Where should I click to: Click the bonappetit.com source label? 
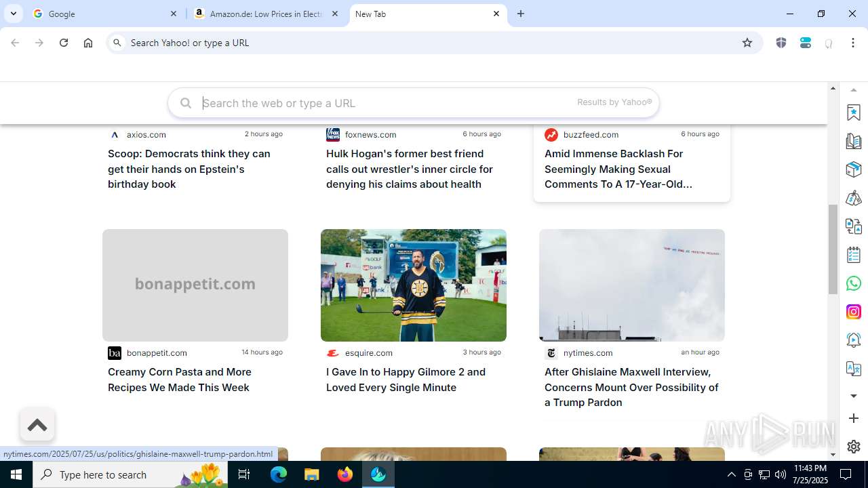click(157, 352)
